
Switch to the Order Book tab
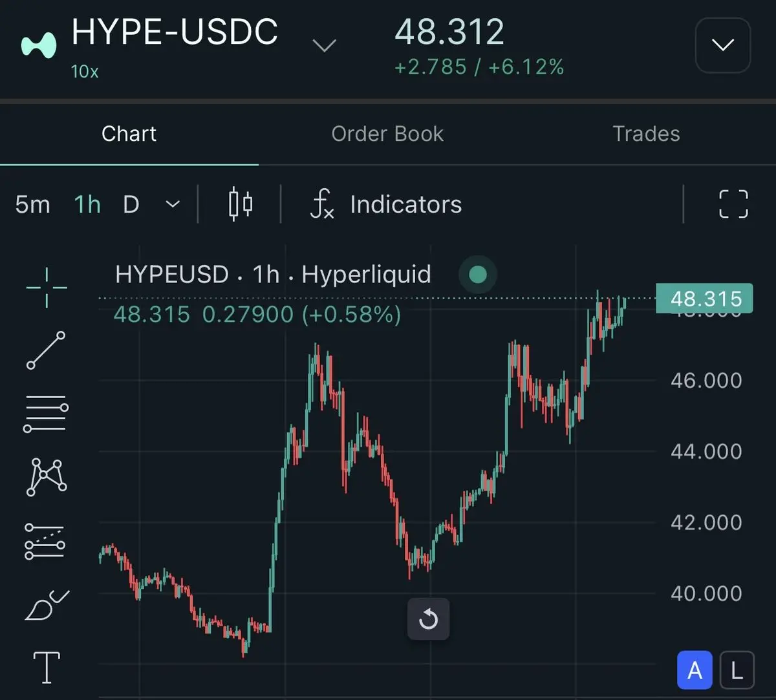387,134
